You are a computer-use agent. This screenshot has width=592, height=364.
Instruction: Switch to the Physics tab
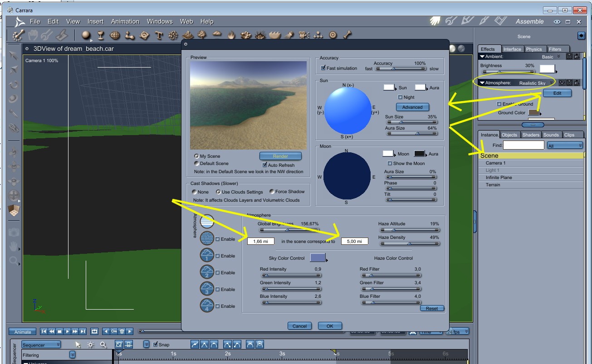(534, 49)
